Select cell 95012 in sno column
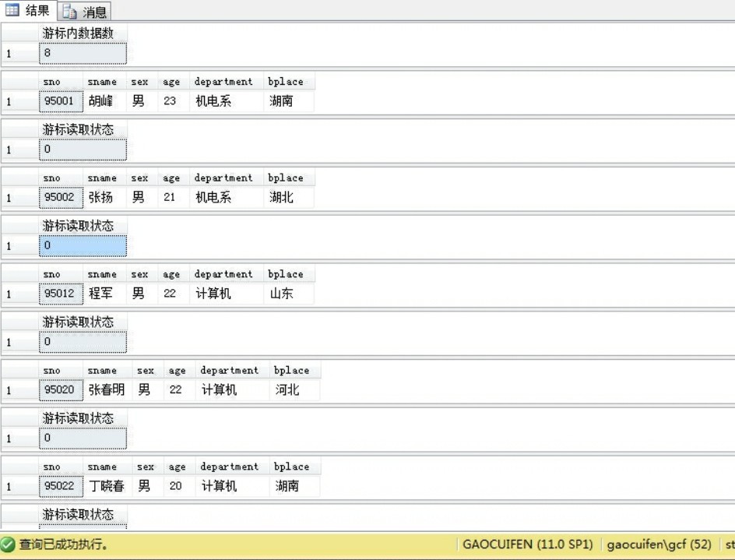 [61, 294]
